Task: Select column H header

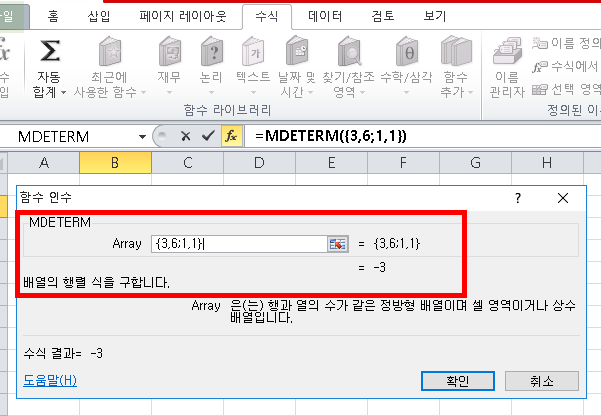Action: 548,163
